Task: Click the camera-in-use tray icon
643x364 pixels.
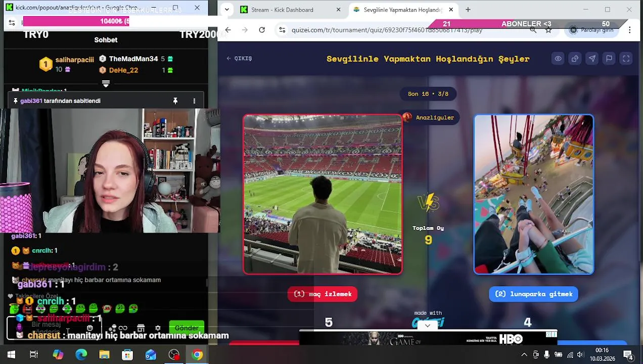Action: click(536, 355)
